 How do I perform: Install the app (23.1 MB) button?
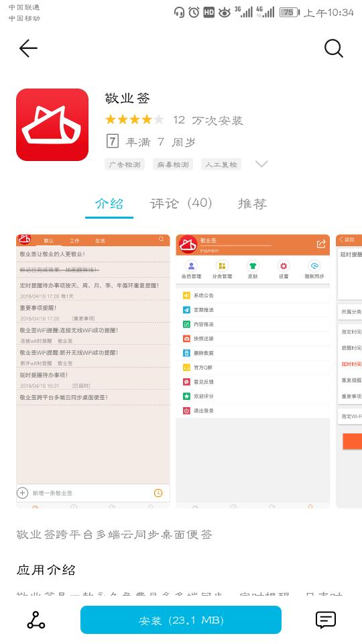(181, 620)
